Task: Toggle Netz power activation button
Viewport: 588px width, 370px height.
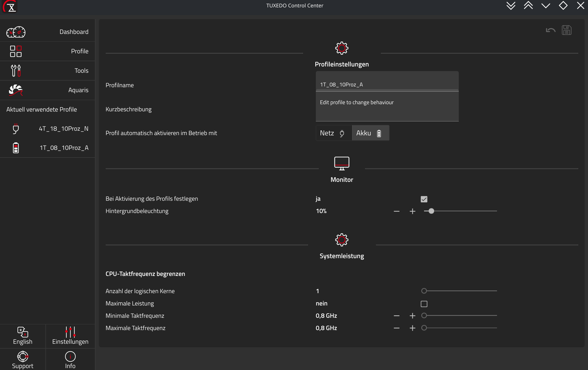Action: click(334, 133)
